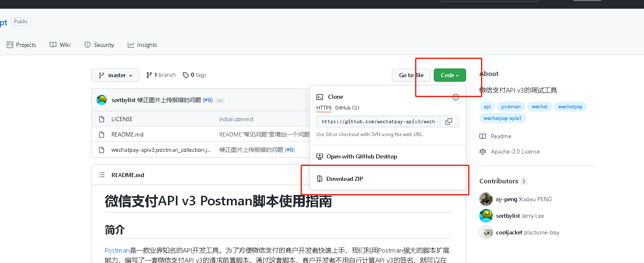The width and height of the screenshot is (644, 263).
Task: Open the Wiki tab
Action: [x=60, y=45]
